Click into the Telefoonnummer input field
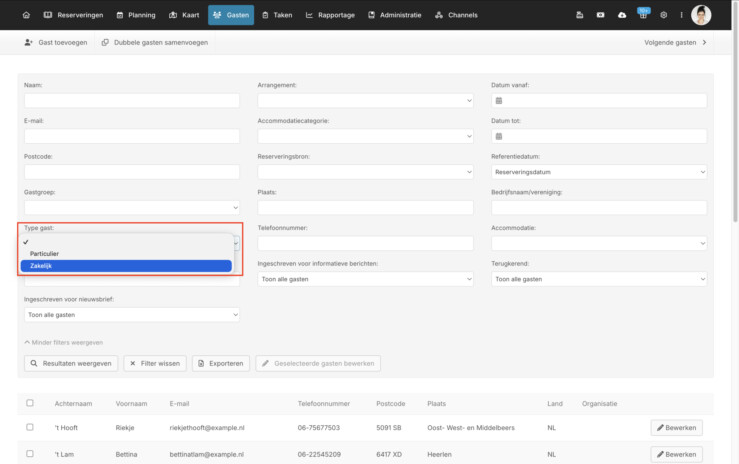This screenshot has width=739, height=464. pos(365,244)
